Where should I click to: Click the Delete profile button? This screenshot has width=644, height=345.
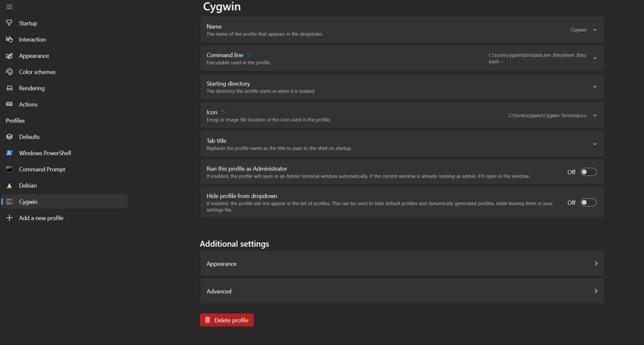pyautogui.click(x=226, y=320)
